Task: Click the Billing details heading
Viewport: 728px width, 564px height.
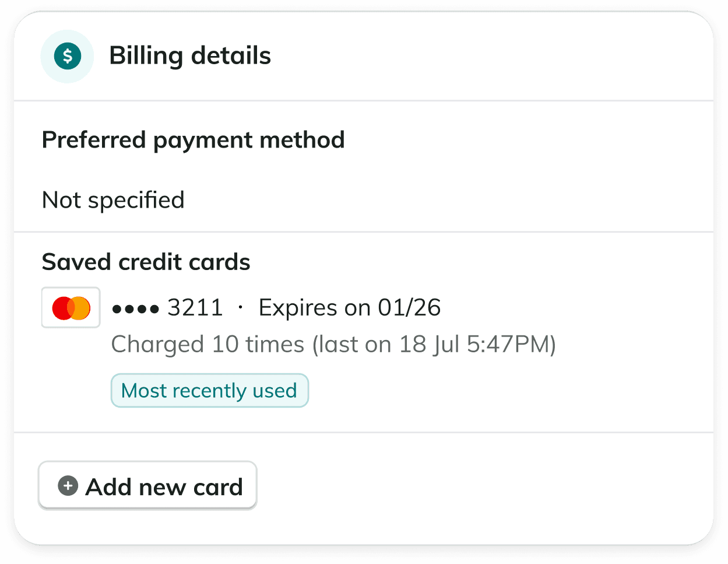Action: 190,56
